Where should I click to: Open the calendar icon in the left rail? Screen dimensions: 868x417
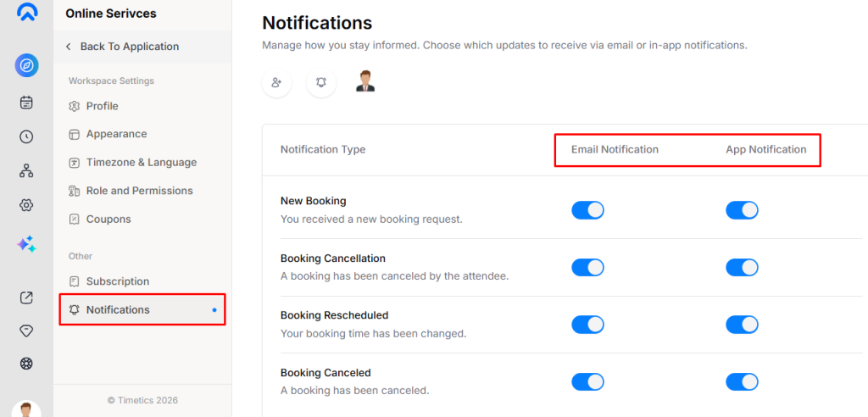point(26,103)
